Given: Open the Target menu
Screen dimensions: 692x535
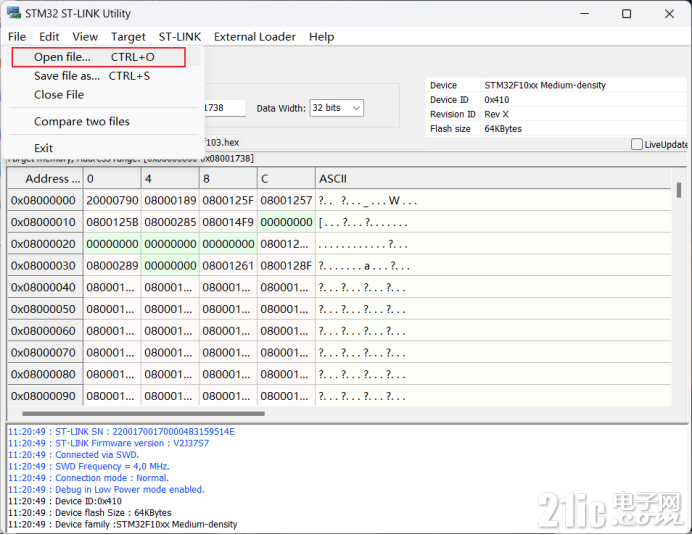Looking at the screenshot, I should pyautogui.click(x=128, y=37).
